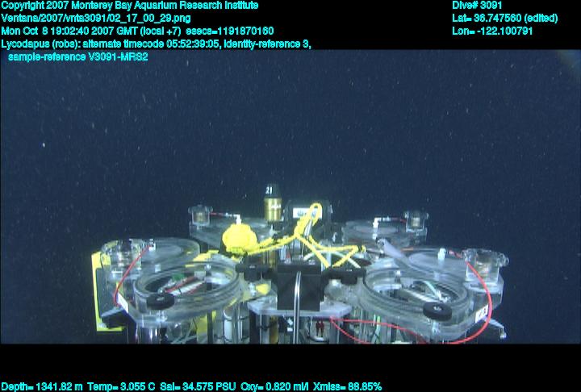Click the MBARI copyright 2007 line

coord(130,5)
